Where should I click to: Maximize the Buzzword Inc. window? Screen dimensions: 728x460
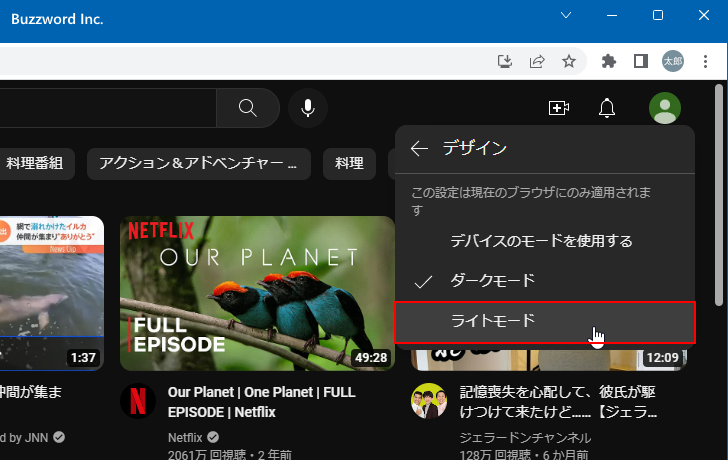(x=658, y=15)
